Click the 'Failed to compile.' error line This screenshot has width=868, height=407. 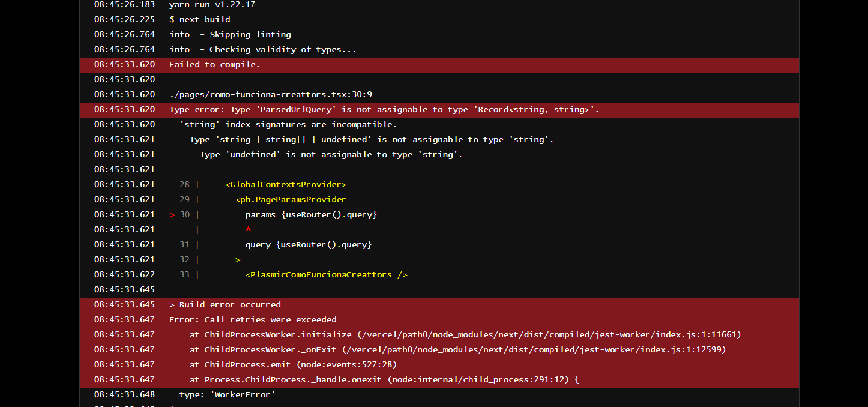click(214, 65)
